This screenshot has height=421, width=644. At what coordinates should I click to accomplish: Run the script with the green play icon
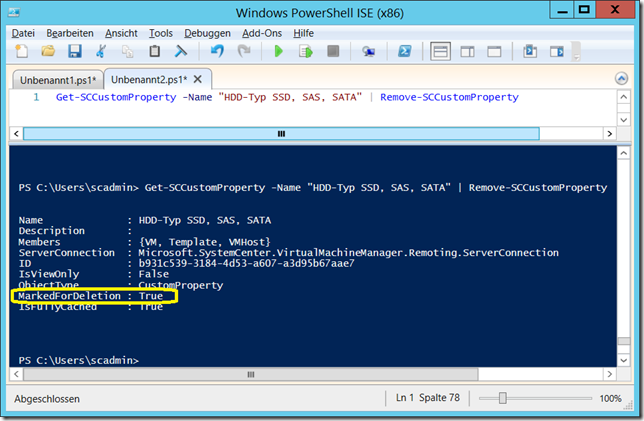pyautogui.click(x=278, y=51)
